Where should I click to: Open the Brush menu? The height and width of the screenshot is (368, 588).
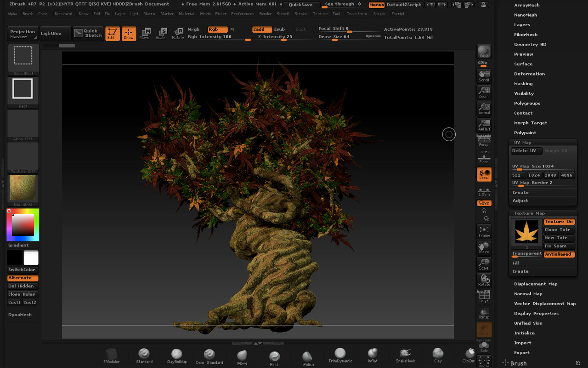click(x=28, y=14)
